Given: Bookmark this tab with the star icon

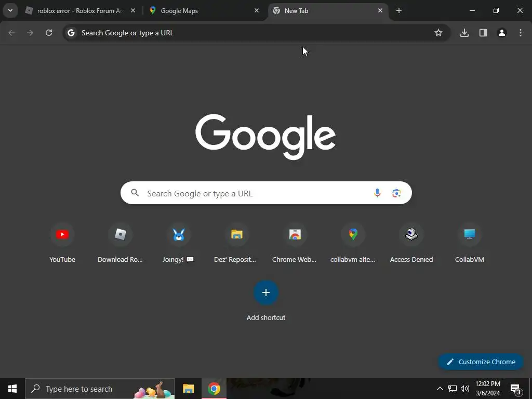Looking at the screenshot, I should (438, 33).
